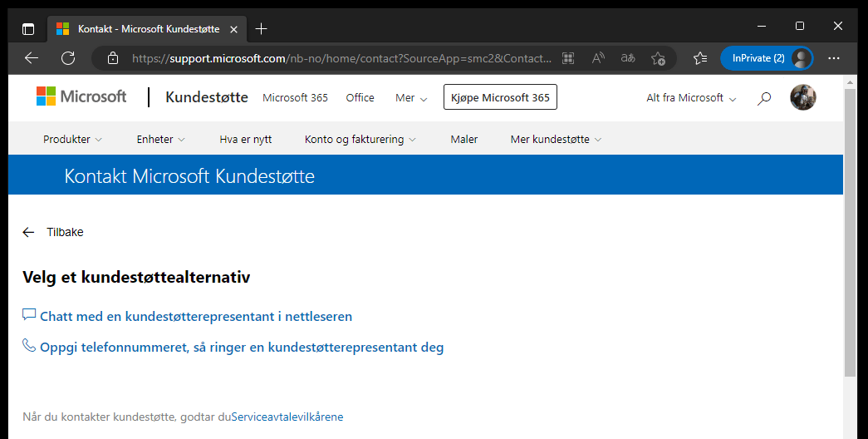Open browser Settings and more menu
The width and height of the screenshot is (868, 439).
(x=834, y=58)
